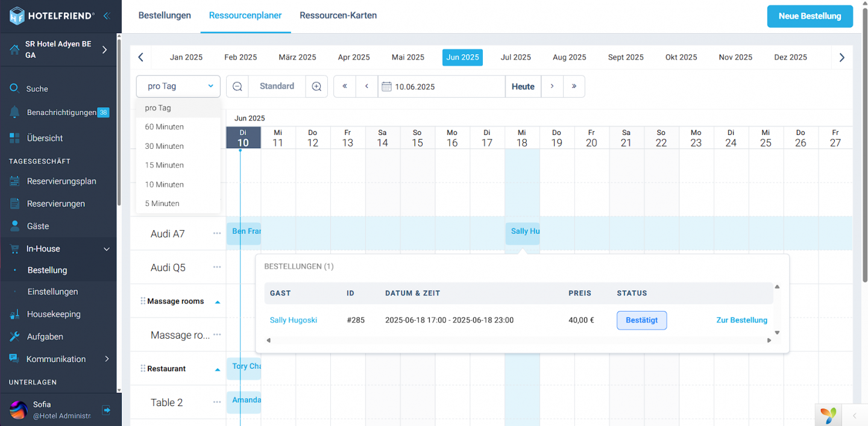Click the logout icon next to Sofia

[x=106, y=410]
